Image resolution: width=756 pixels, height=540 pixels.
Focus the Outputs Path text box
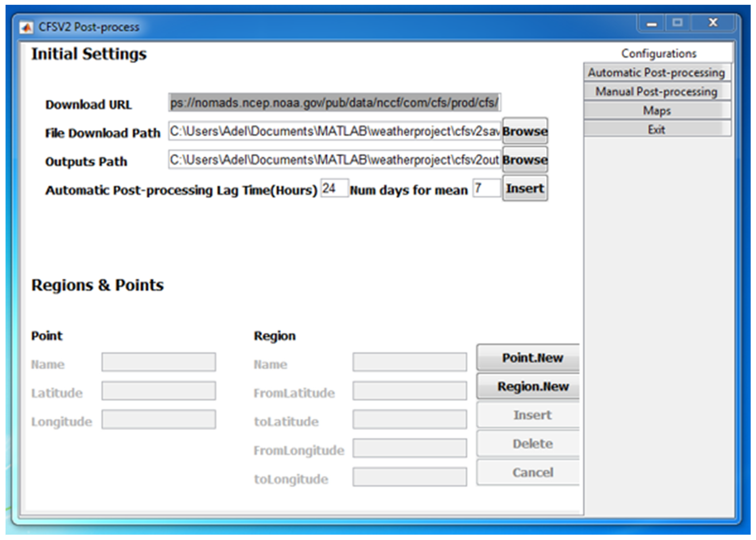click(334, 160)
